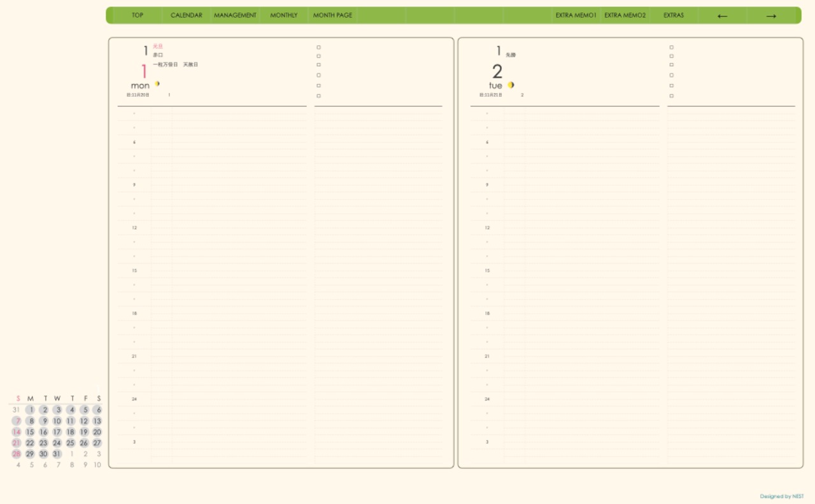This screenshot has width=815, height=504.
Task: Choose Sunday 21 in the mini calendar
Action: pyautogui.click(x=17, y=443)
